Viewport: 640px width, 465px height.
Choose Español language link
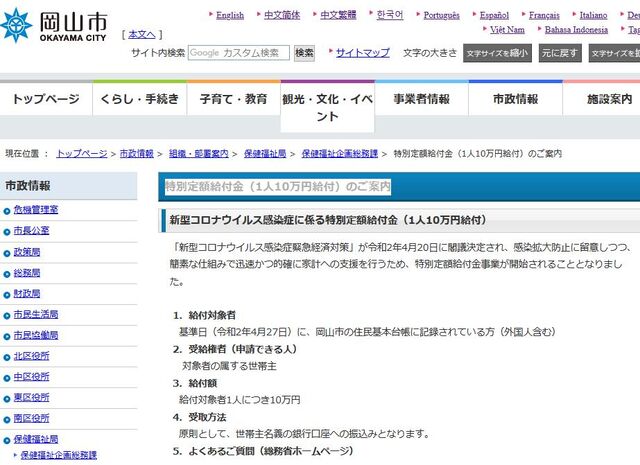[x=494, y=16]
